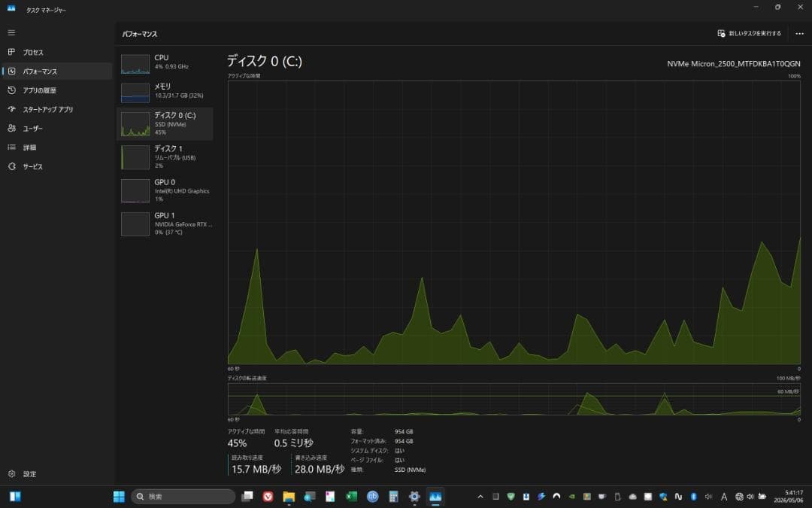This screenshot has width=812, height=508.
Task: Click the 45% active time value
Action: (x=237, y=443)
